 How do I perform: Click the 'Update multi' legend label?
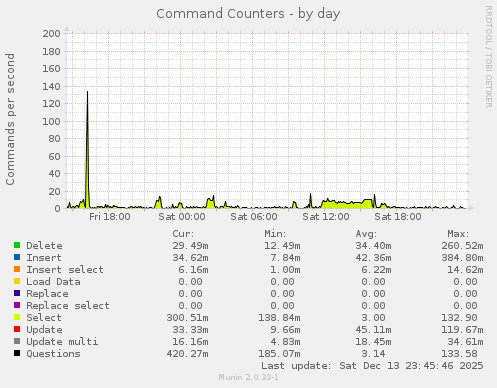point(62,342)
